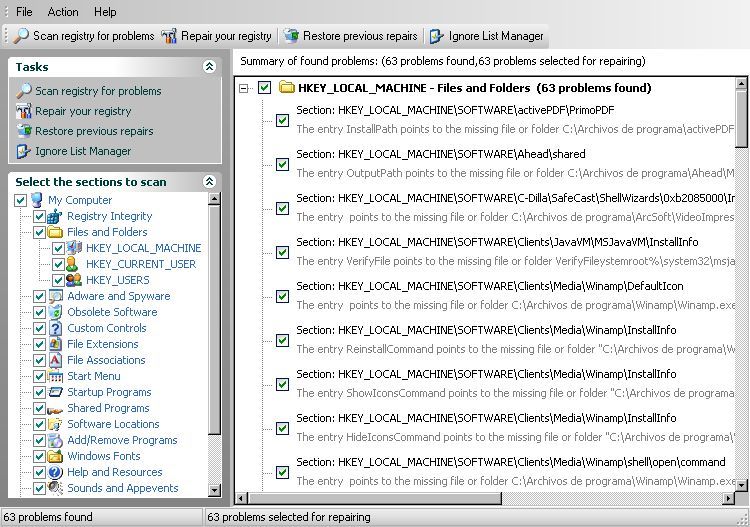Click the sections tree scrollbar up arrow
Viewport: 750px width, 527px height.
[214, 198]
